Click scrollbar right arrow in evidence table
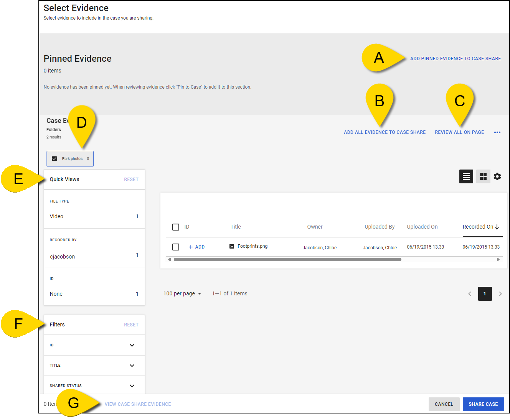 [498, 260]
